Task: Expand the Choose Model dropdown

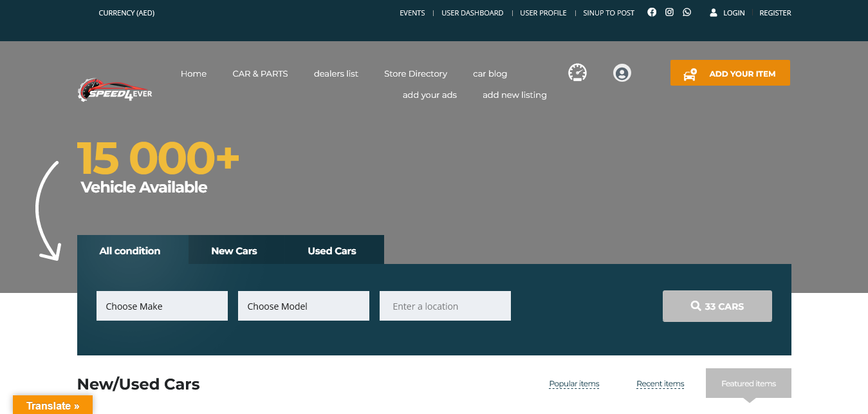Action: 304,306
